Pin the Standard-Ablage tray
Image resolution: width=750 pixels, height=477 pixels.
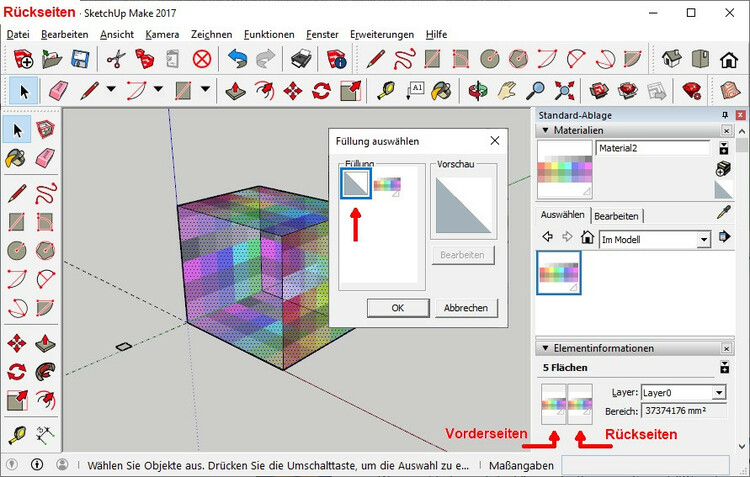click(x=725, y=115)
